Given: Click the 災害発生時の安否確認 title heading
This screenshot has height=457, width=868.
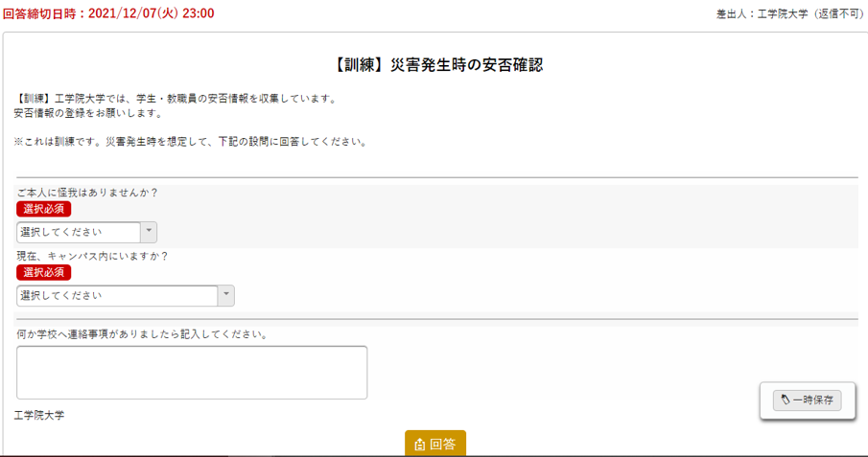Looking at the screenshot, I should (440, 65).
